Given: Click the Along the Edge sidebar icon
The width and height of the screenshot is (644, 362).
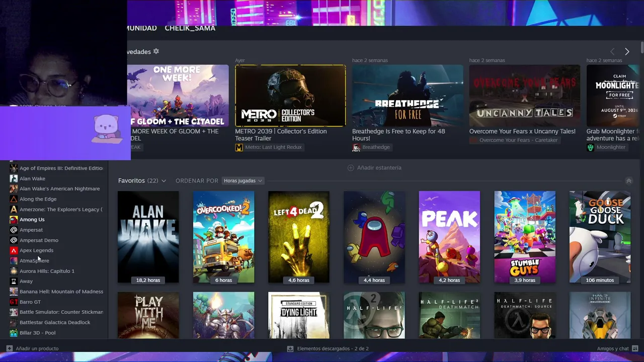Looking at the screenshot, I should click(x=14, y=199).
